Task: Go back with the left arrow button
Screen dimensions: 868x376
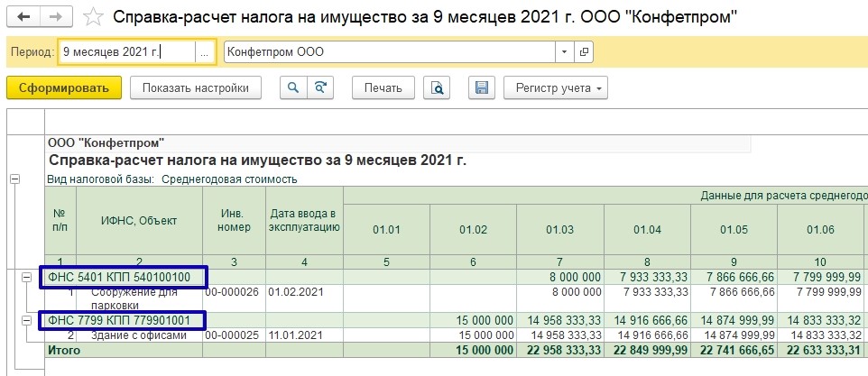Action: (23, 17)
